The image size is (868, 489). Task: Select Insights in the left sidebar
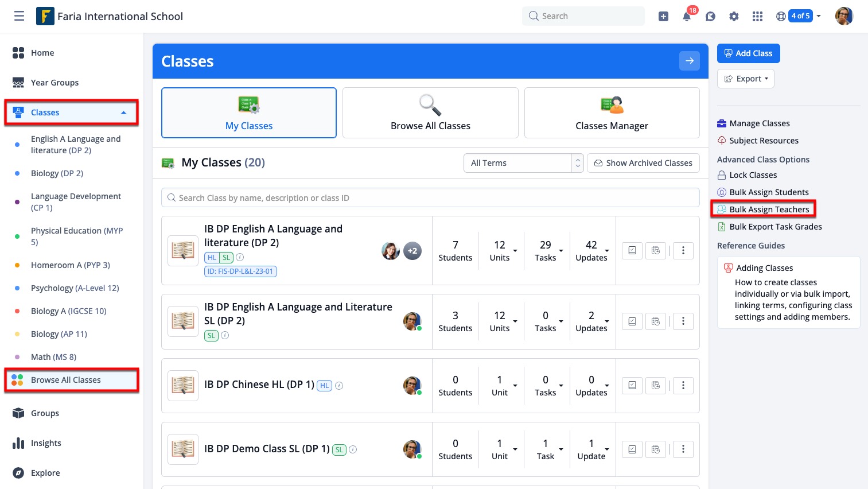point(46,443)
